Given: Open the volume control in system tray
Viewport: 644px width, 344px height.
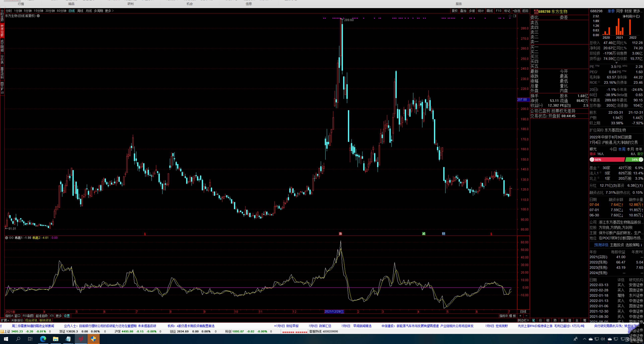Looking at the screenshot, I should 603,339.
